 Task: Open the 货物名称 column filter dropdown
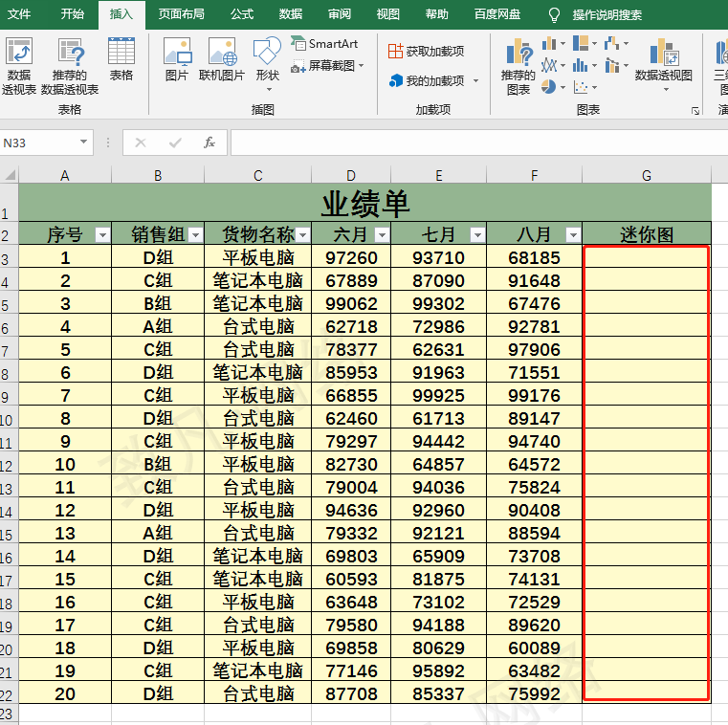tap(302, 235)
